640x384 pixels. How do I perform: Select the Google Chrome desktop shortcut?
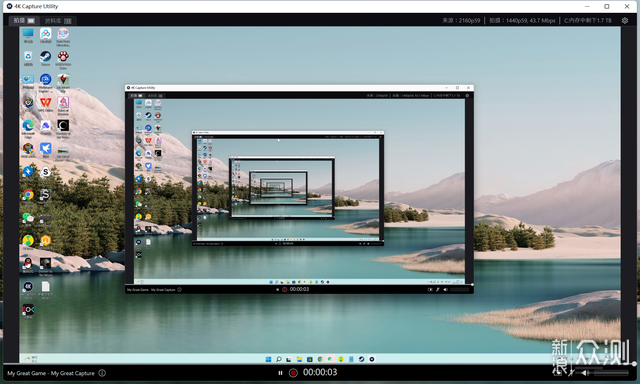click(28, 196)
